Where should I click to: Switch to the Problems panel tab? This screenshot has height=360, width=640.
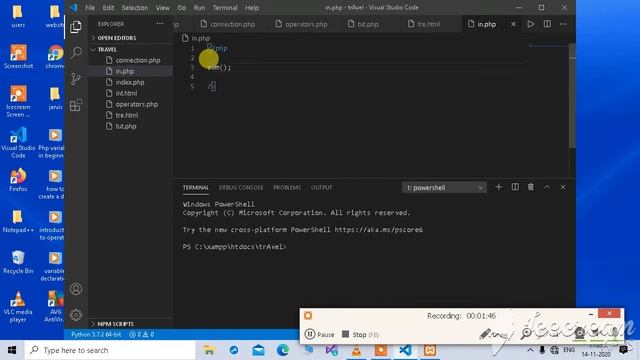287,187
